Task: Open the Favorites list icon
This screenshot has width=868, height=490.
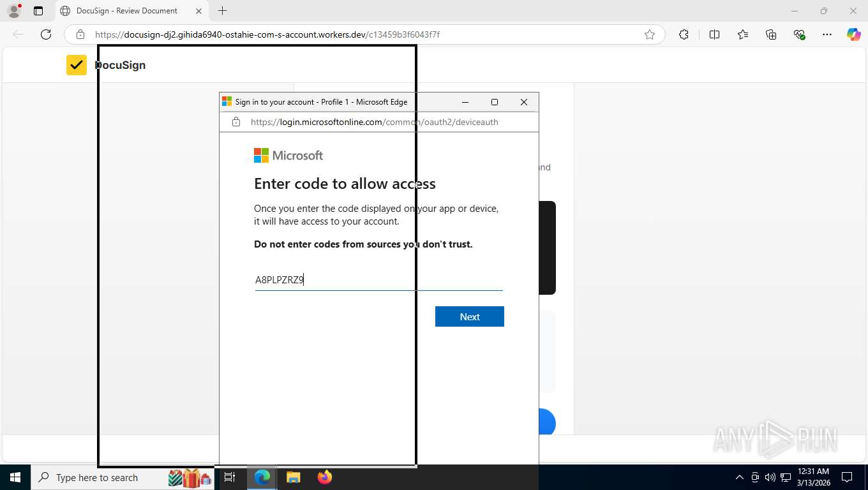Action: 743,34
